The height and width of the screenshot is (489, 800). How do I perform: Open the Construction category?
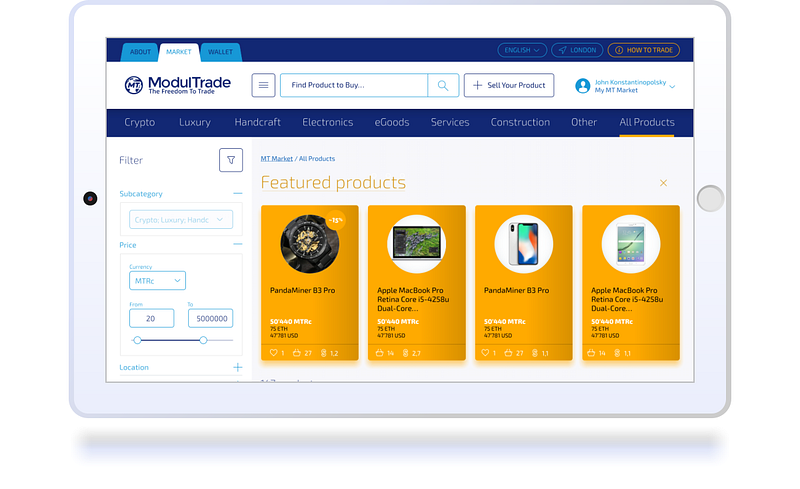[520, 122]
